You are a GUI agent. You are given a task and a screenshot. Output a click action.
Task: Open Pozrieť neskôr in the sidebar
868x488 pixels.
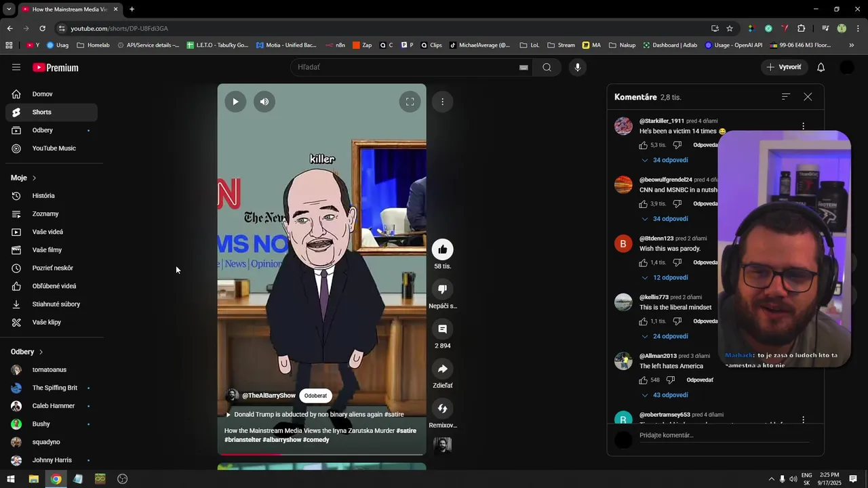[x=52, y=268]
